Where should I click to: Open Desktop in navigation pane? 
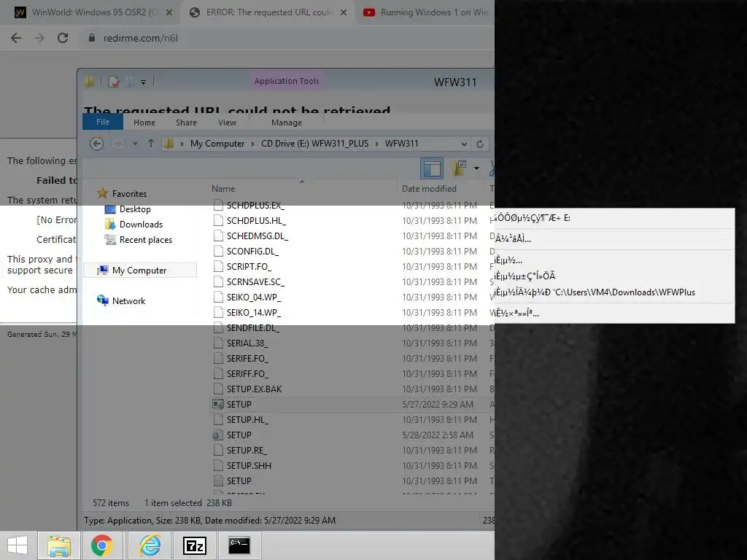coord(127,209)
